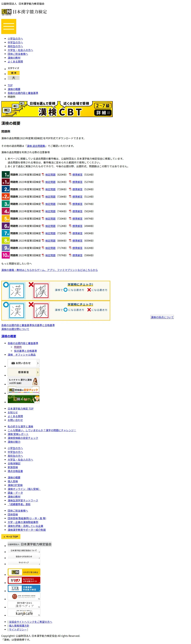Open 漢検CBT受検 footer link

click(x=15, y=485)
